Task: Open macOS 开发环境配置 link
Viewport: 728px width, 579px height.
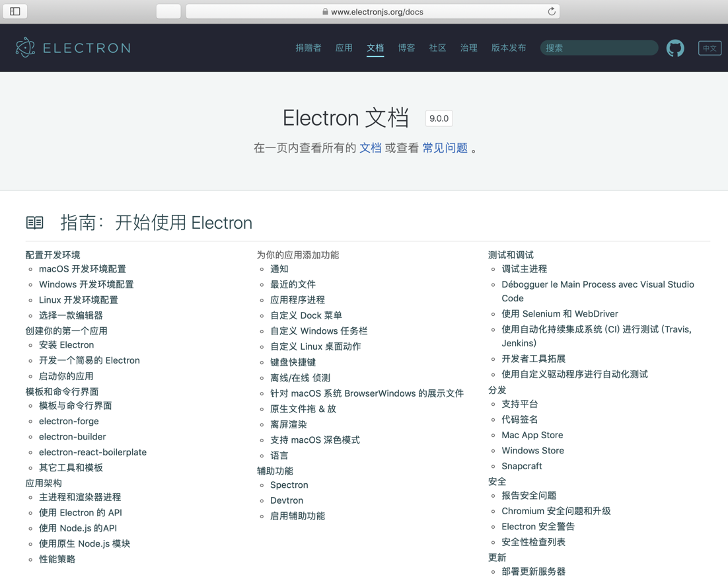Action: pos(83,269)
